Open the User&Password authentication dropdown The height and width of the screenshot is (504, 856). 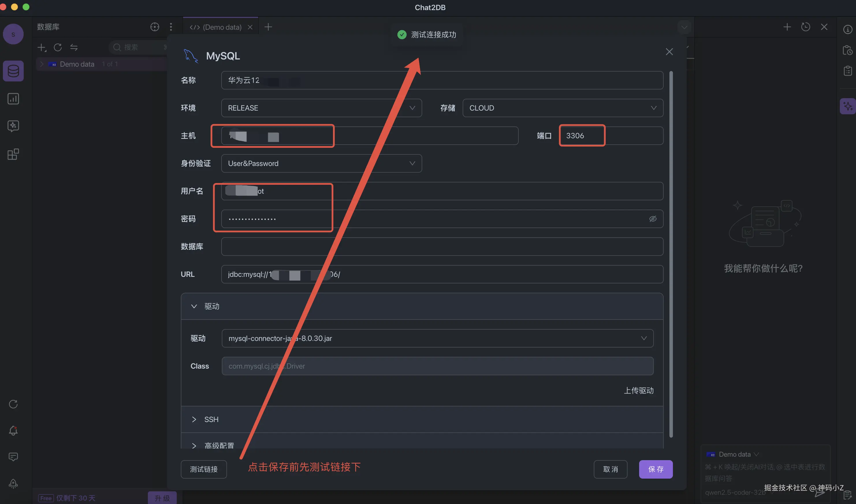pos(321,163)
